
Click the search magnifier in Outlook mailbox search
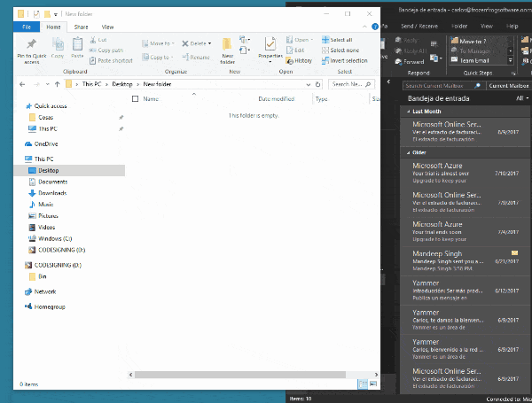coord(477,86)
